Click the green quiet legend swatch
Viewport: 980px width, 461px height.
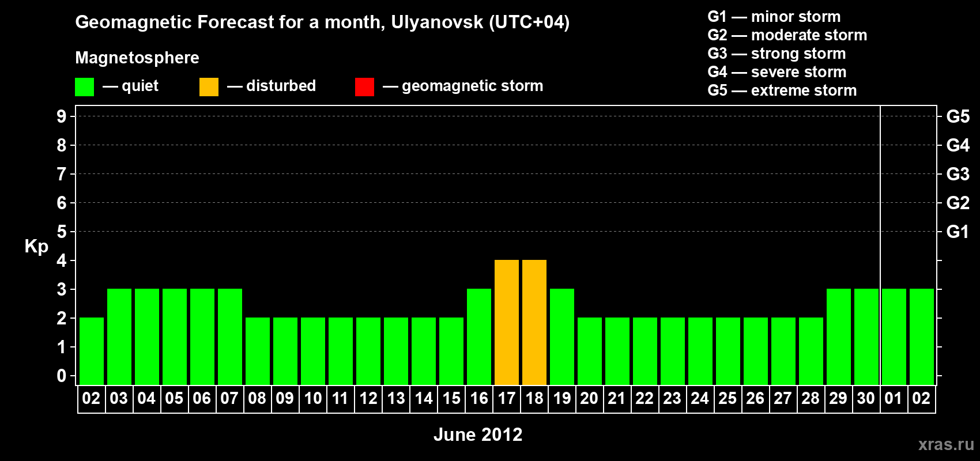[84, 87]
